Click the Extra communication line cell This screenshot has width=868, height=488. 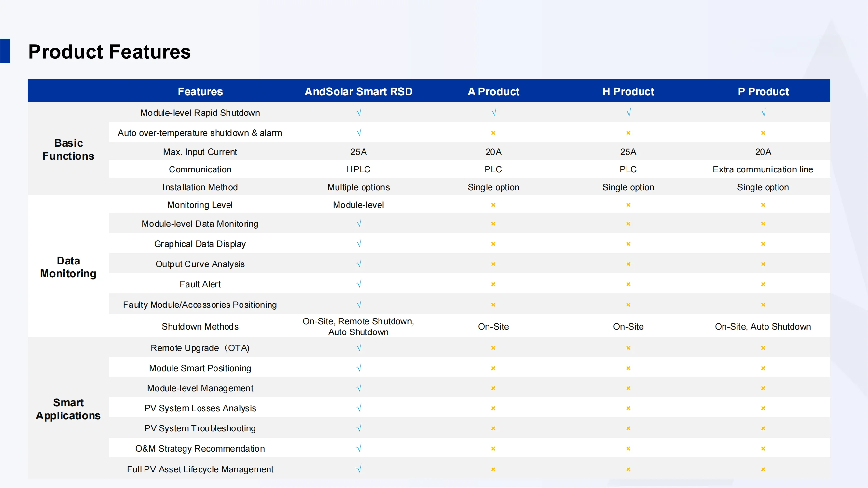point(763,169)
